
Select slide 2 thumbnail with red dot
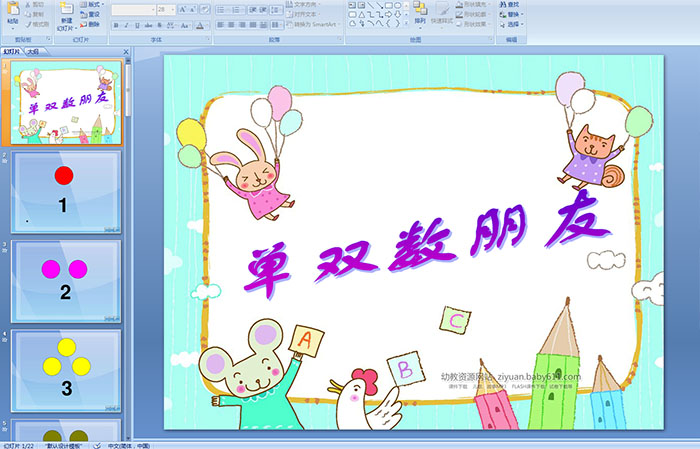[x=66, y=192]
